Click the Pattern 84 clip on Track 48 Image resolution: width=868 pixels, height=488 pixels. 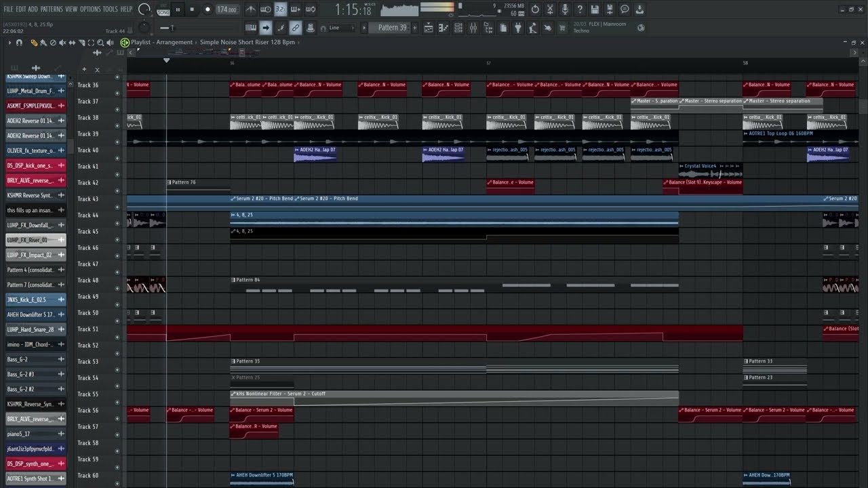pos(454,284)
